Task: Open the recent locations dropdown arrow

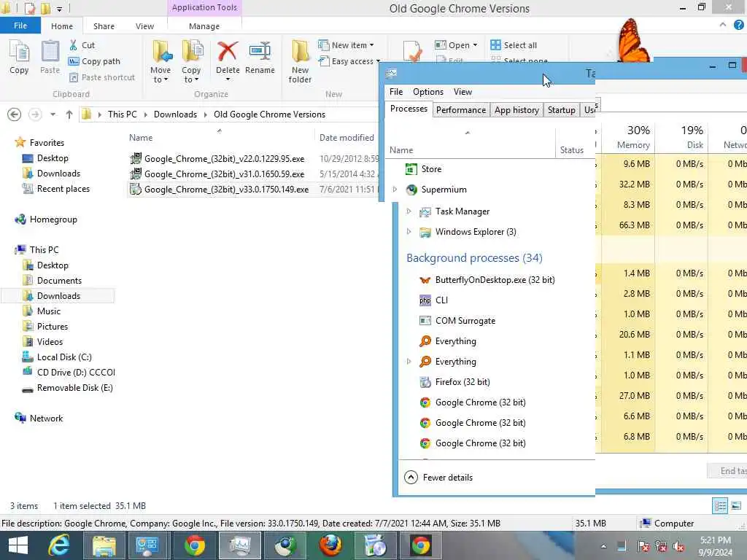Action: pos(53,114)
